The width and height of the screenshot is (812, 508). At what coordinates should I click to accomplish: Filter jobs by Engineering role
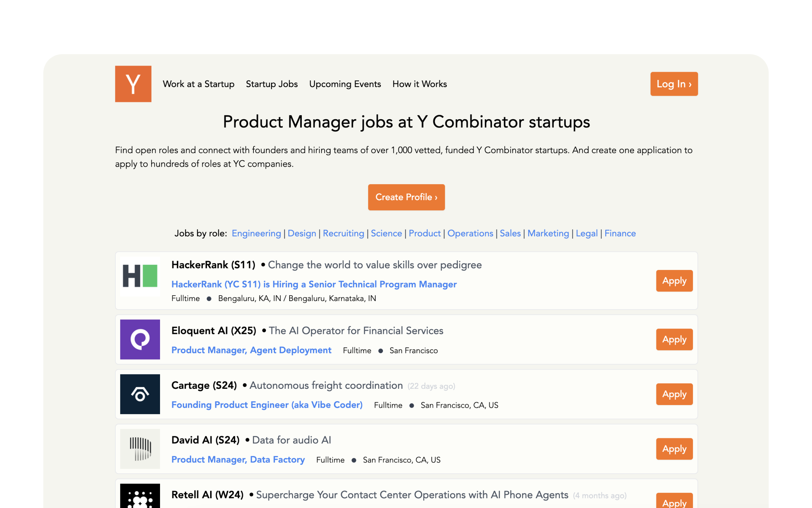256,233
